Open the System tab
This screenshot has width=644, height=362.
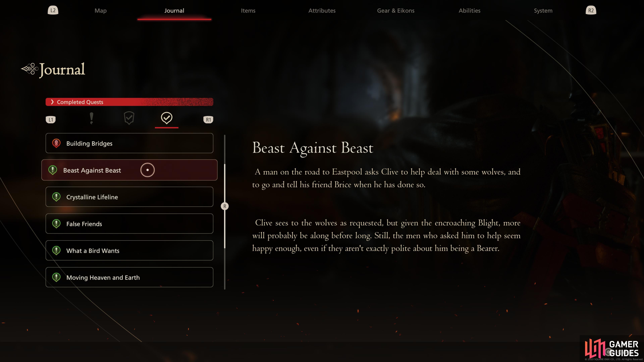(x=543, y=11)
